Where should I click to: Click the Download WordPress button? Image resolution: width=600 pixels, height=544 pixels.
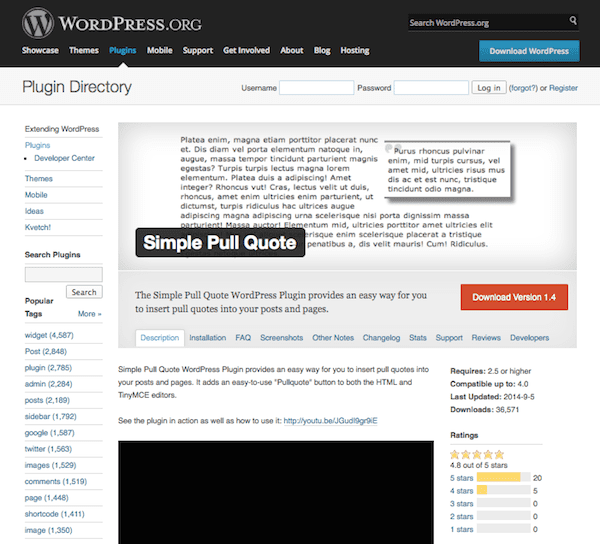pyautogui.click(x=529, y=51)
